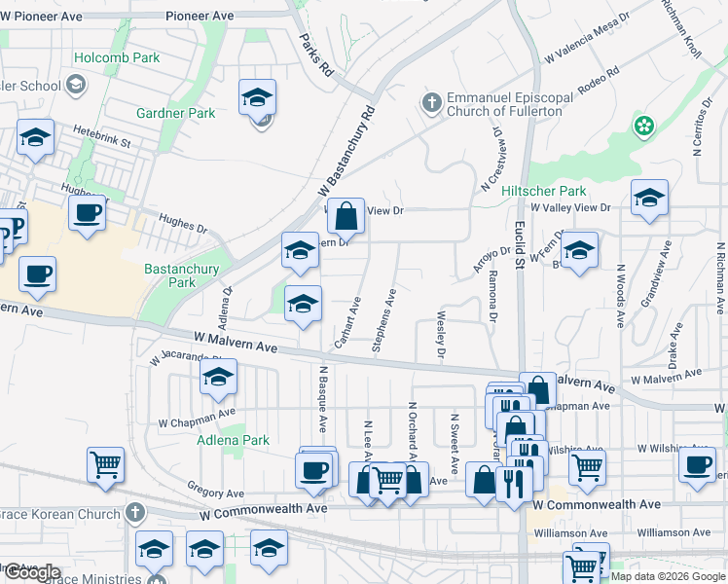Select the Stephens Ave label
Screen dimensions: 728x584
click(384, 320)
